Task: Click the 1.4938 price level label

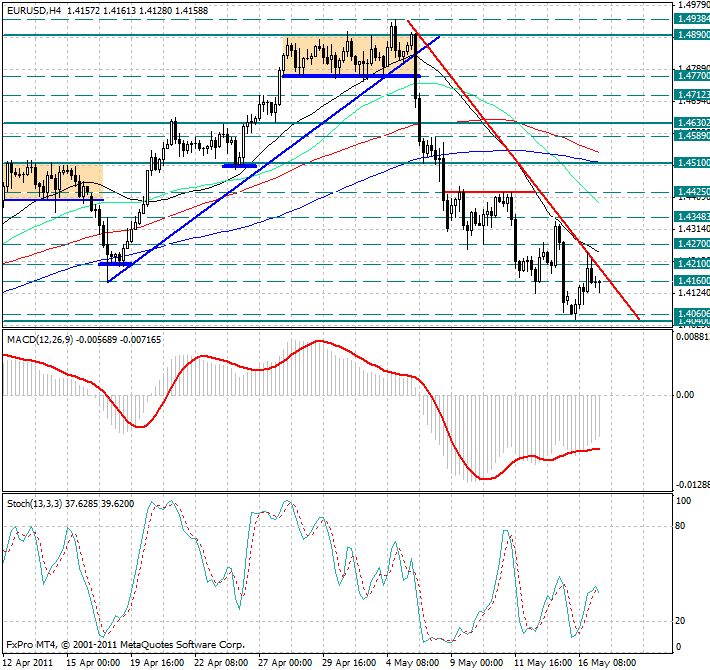Action: [691, 19]
